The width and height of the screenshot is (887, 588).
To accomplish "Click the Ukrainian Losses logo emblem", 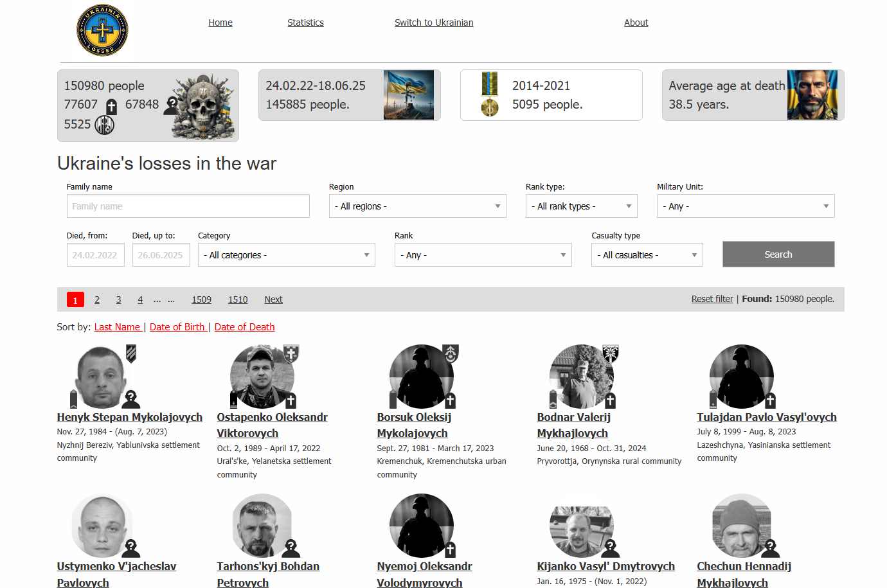I will (x=102, y=30).
